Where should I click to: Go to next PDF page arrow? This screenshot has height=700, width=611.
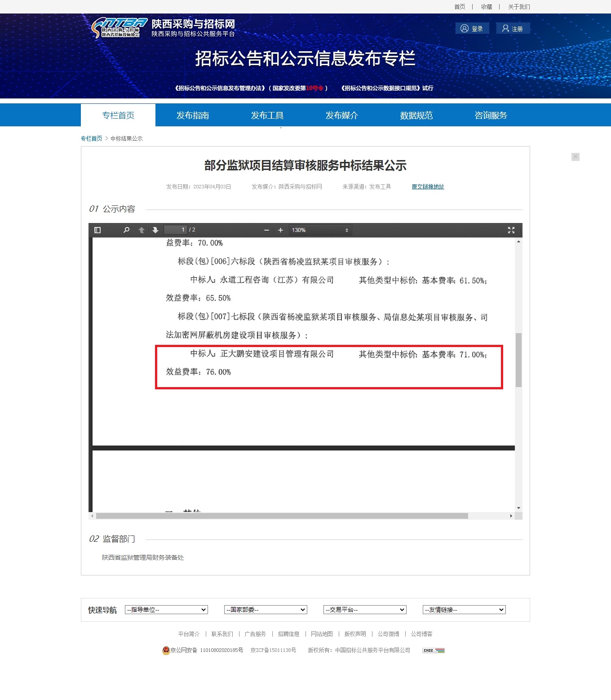155,230
